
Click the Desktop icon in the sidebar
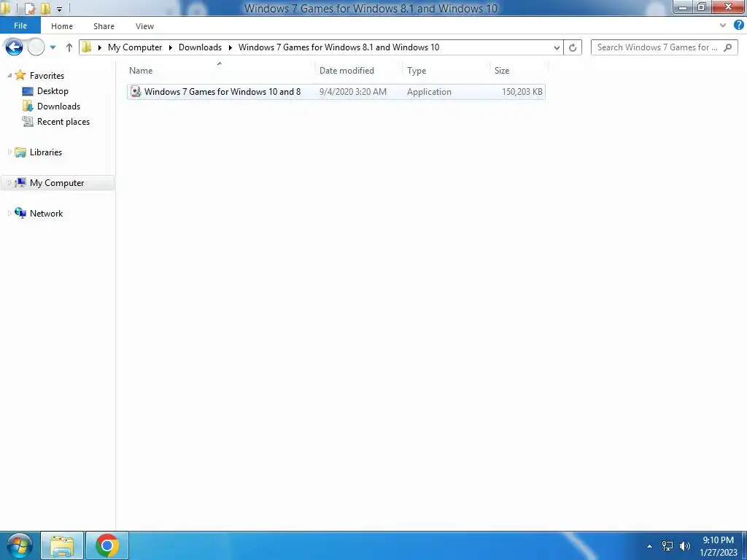[28, 91]
